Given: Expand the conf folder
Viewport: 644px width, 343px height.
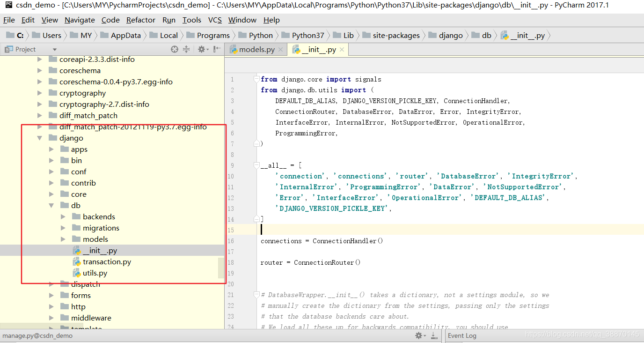Looking at the screenshot, I should (51, 172).
